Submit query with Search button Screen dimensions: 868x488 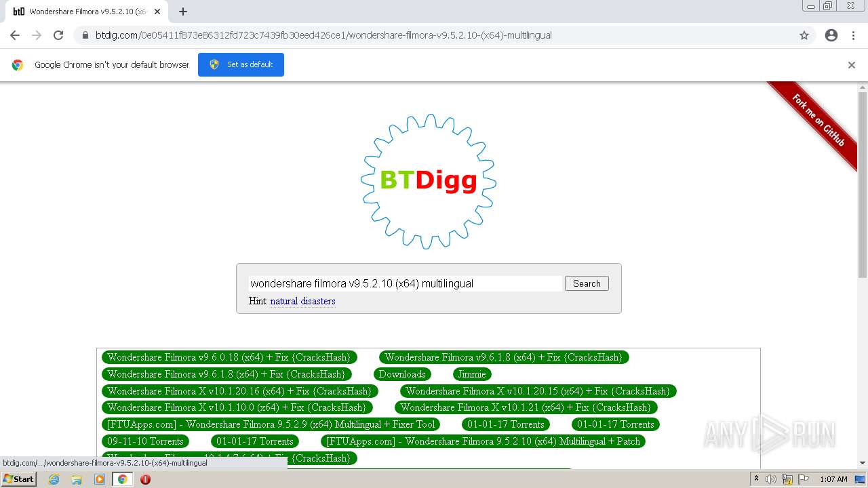pos(587,283)
